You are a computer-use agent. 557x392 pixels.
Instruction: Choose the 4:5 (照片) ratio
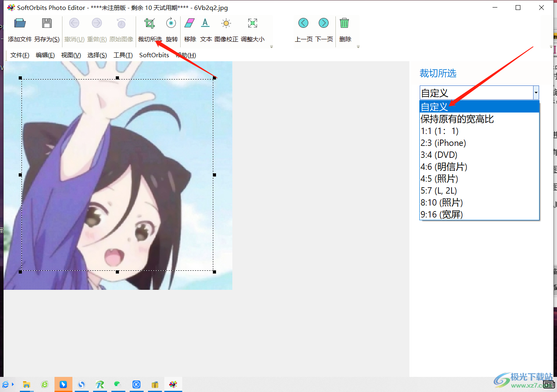coord(479,179)
